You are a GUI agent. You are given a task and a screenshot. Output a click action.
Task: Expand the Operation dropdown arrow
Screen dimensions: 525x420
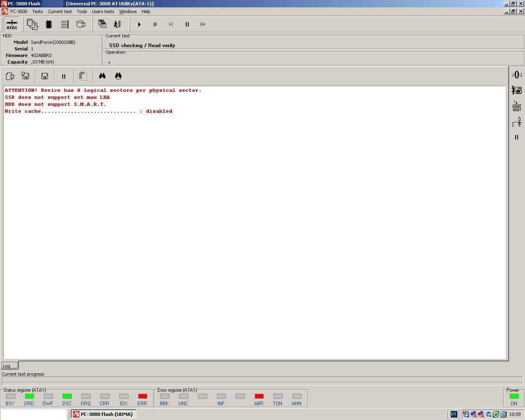point(109,63)
